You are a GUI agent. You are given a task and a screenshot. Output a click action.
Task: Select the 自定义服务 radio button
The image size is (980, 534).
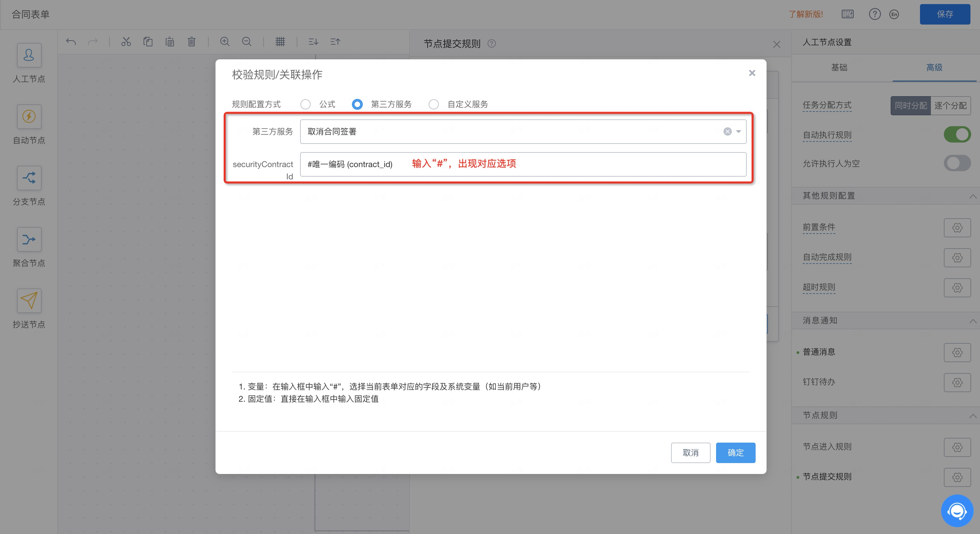(433, 104)
